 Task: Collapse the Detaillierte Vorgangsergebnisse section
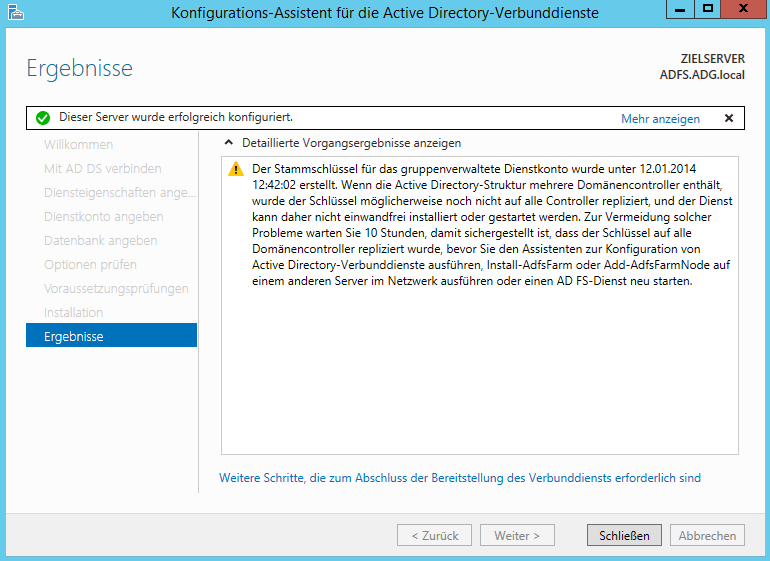[x=230, y=143]
